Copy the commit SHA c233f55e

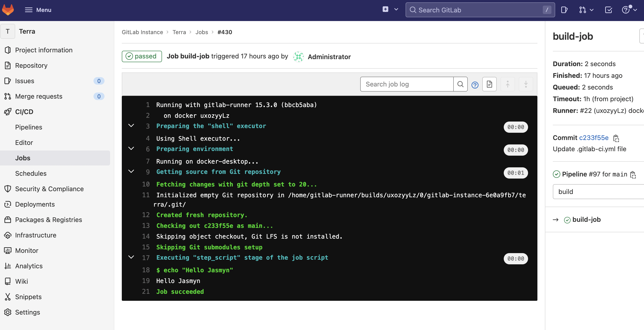pos(616,138)
